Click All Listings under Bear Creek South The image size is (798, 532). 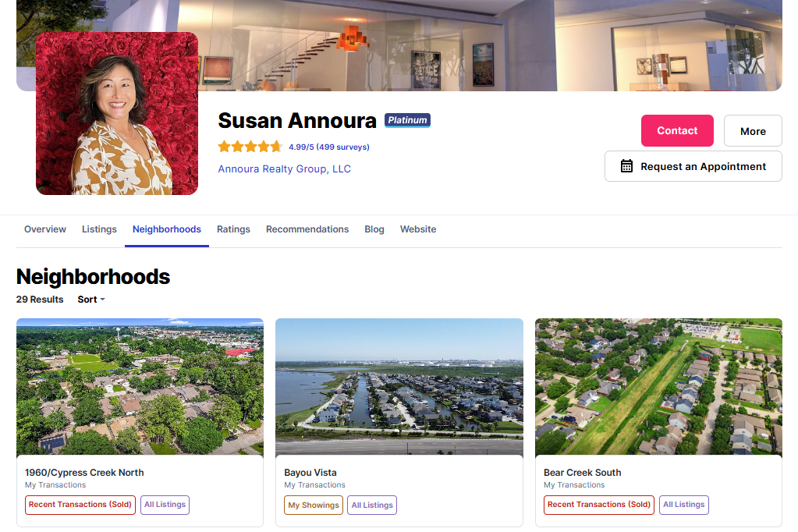(x=683, y=505)
